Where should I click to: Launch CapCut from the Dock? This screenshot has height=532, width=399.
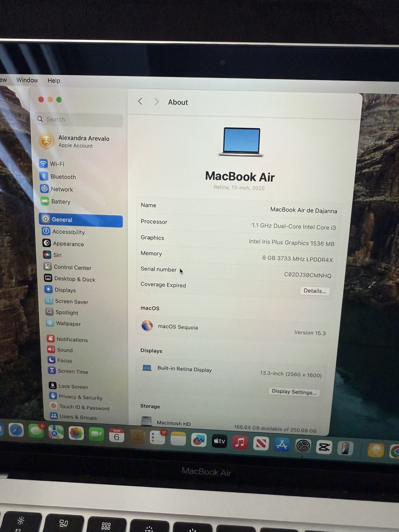[x=324, y=447]
